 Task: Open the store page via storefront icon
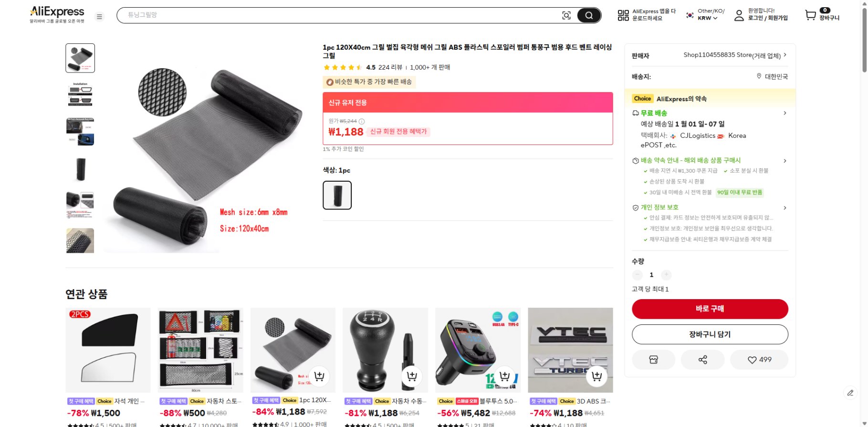point(653,360)
